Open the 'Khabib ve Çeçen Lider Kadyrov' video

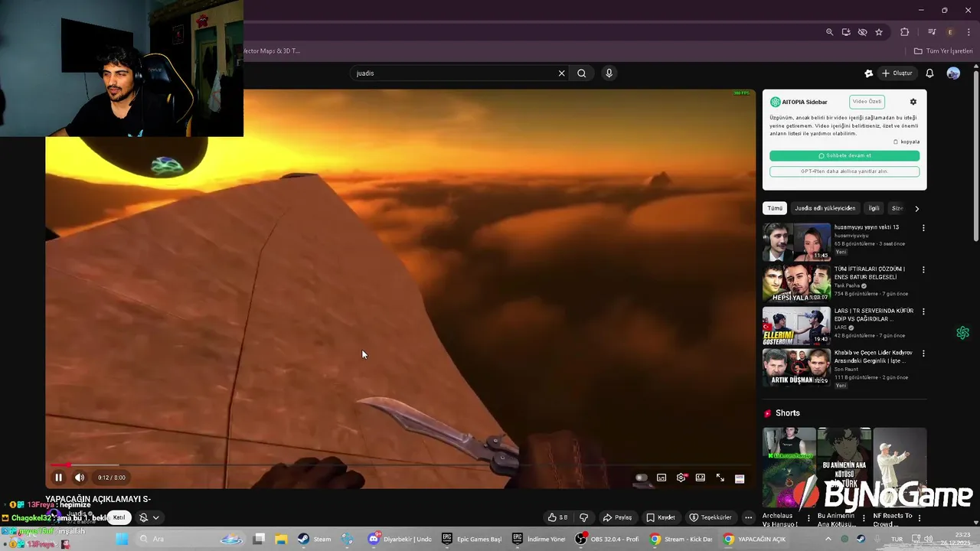point(873,357)
